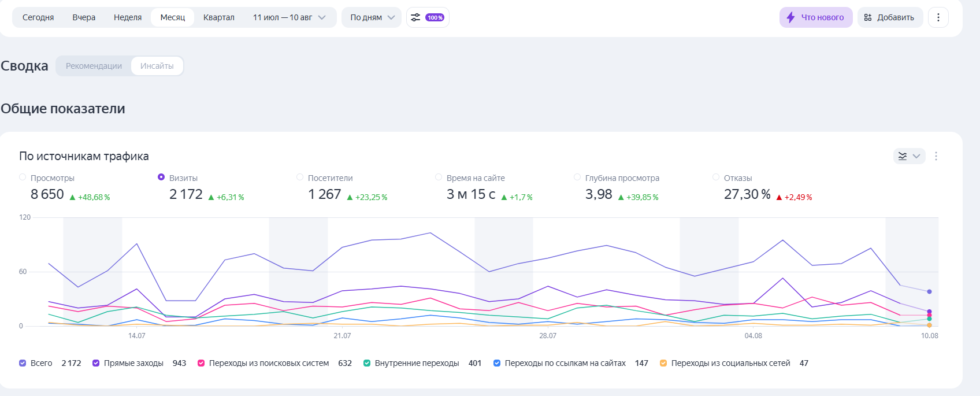This screenshot has width=980, height=396.
Task: Click the "Добавить" button
Action: click(x=890, y=17)
